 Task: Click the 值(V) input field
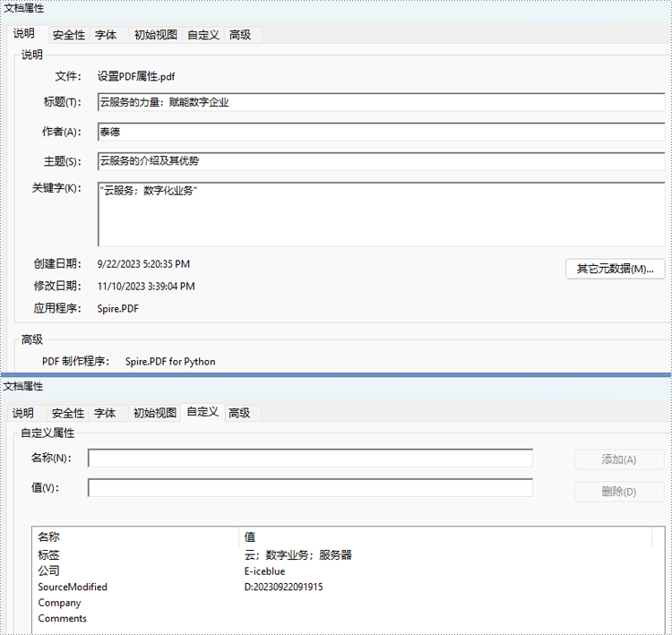pos(310,487)
